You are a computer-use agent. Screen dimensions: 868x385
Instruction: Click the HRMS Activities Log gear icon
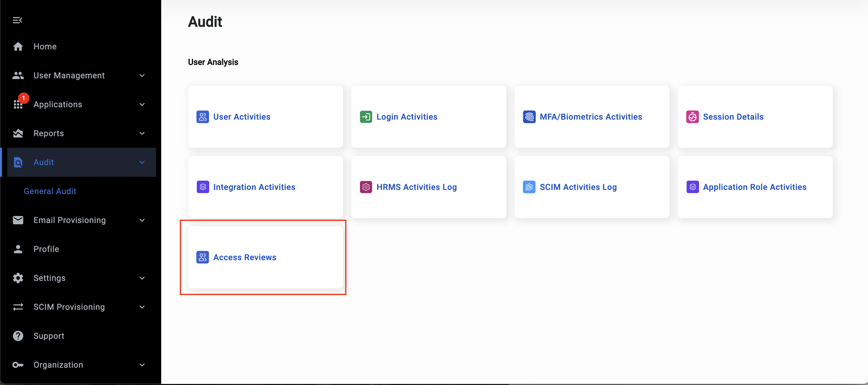click(x=366, y=187)
